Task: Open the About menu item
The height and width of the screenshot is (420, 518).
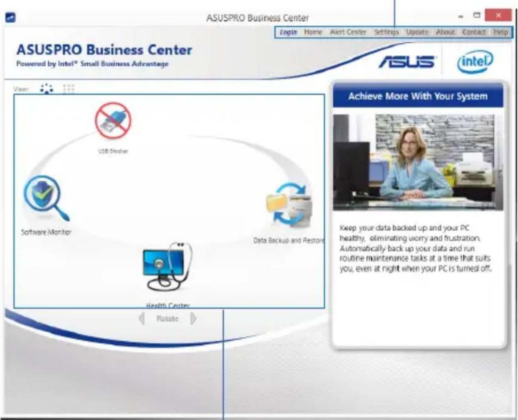Action: (446, 32)
